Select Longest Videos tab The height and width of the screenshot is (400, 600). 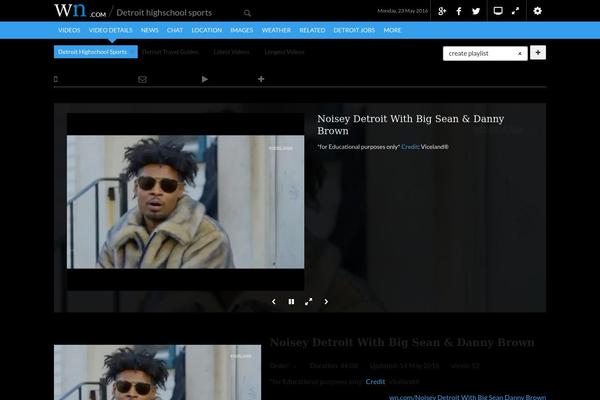click(284, 52)
